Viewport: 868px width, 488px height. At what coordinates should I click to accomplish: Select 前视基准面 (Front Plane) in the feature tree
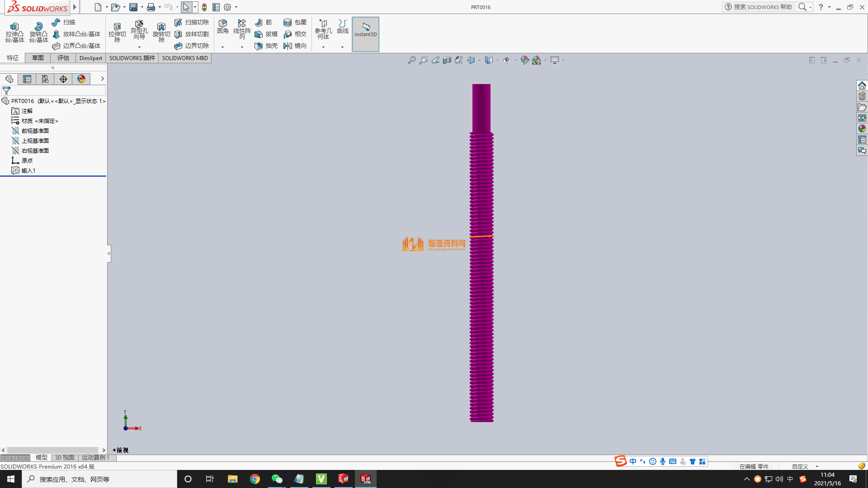click(35, 131)
